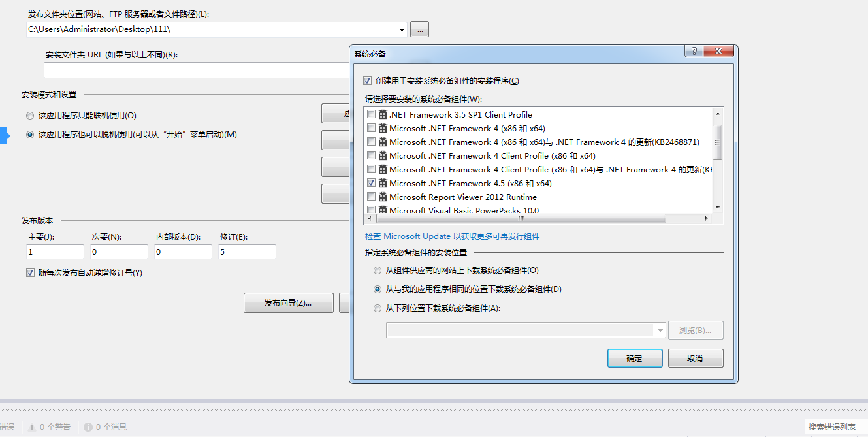Select row text Microsoft .NET Framework 4.5 (x86 和 x64)
The image size is (868, 437).
pyautogui.click(x=470, y=183)
